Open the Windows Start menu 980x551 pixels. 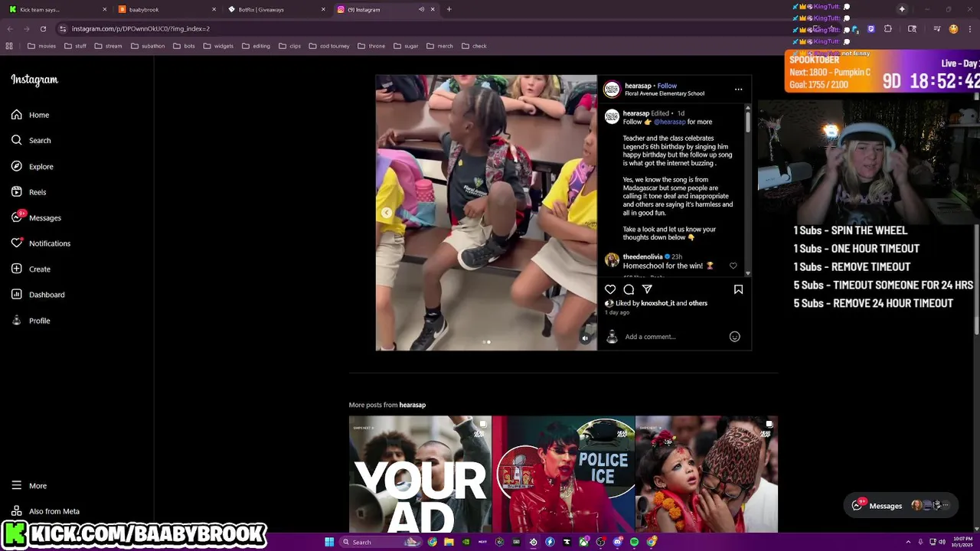(329, 542)
